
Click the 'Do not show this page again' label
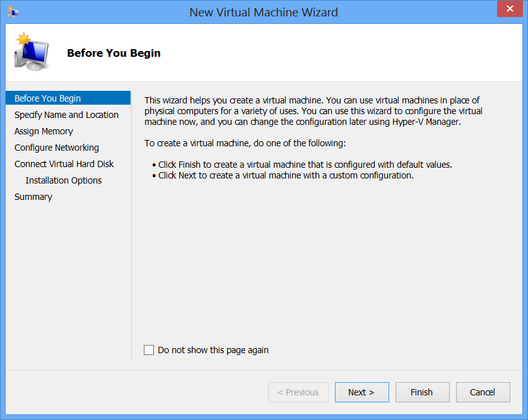coord(213,350)
